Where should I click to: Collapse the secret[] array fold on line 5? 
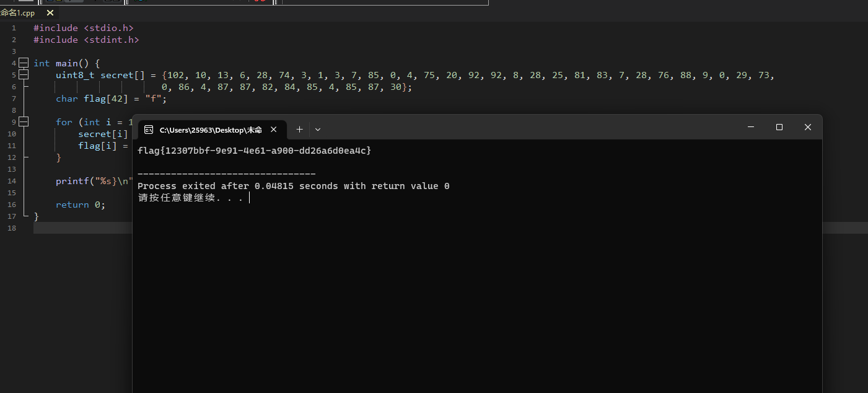[24, 74]
